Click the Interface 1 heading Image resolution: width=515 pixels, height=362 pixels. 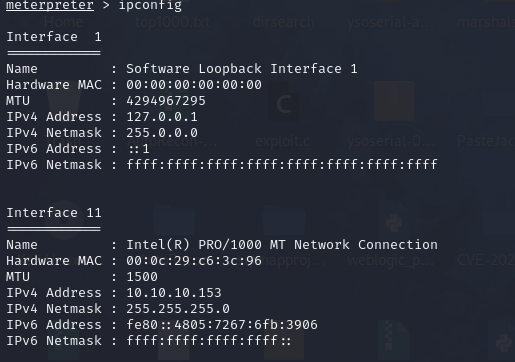54,37
